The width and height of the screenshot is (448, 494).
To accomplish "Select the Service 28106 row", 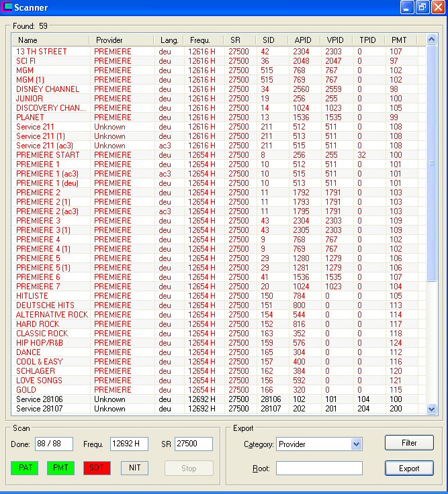I will coord(219,399).
